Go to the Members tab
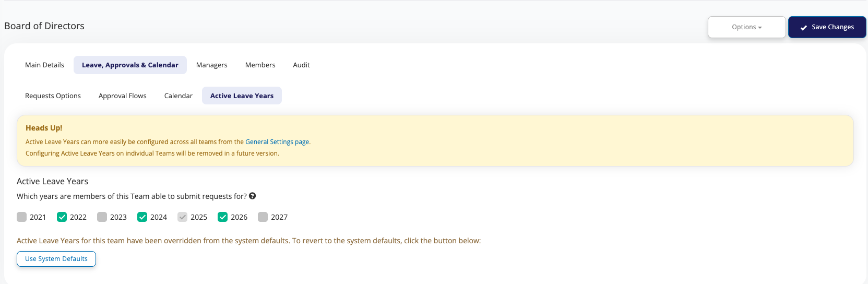The height and width of the screenshot is (284, 868). pos(260,65)
